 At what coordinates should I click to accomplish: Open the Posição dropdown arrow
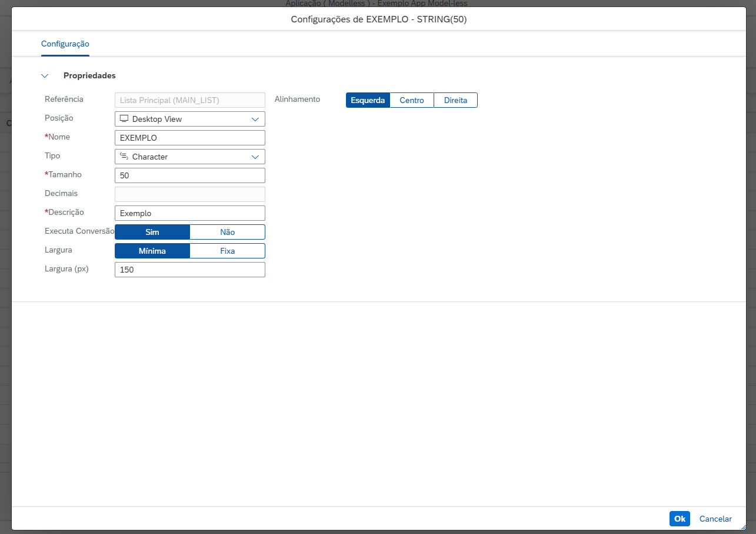click(x=255, y=119)
